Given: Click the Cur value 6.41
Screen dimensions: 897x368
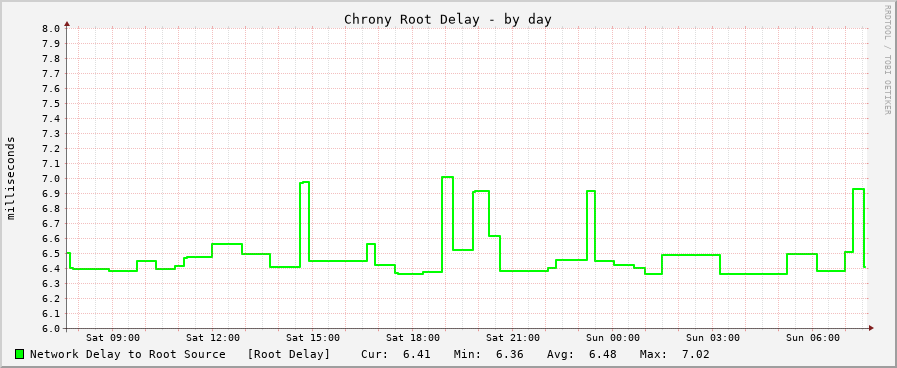Looking at the screenshot, I should click(x=416, y=354).
